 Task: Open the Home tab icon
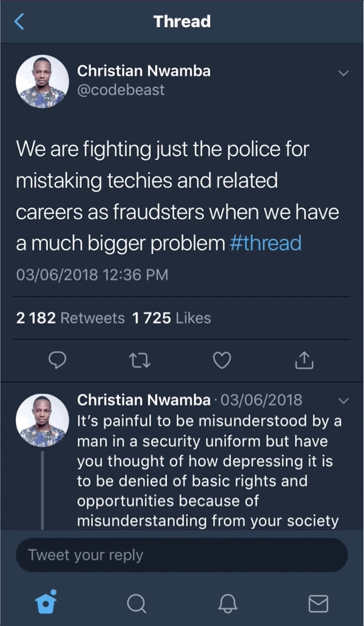[x=45, y=602]
